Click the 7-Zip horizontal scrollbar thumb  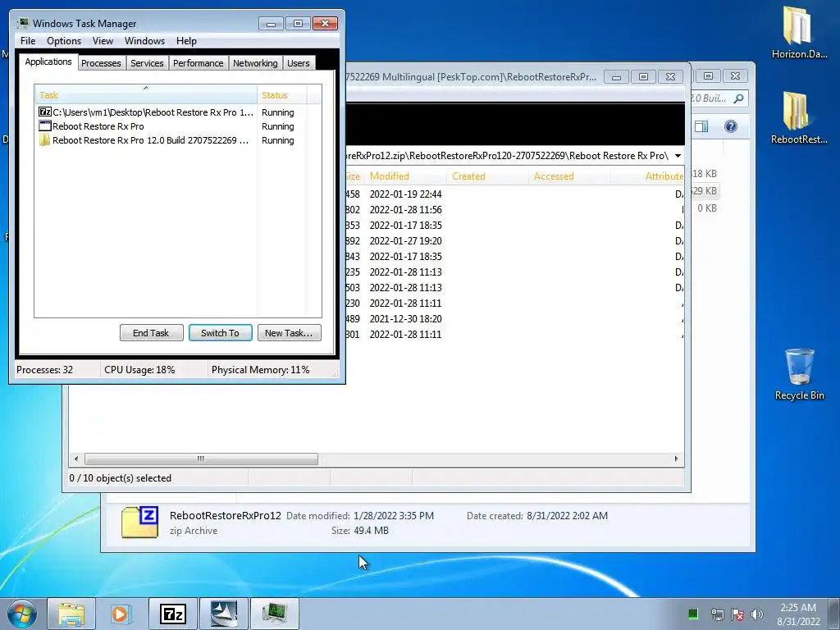click(x=201, y=459)
